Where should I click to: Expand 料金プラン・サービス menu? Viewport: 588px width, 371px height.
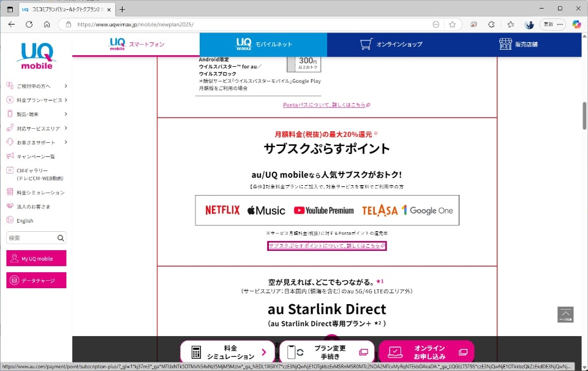(x=37, y=100)
